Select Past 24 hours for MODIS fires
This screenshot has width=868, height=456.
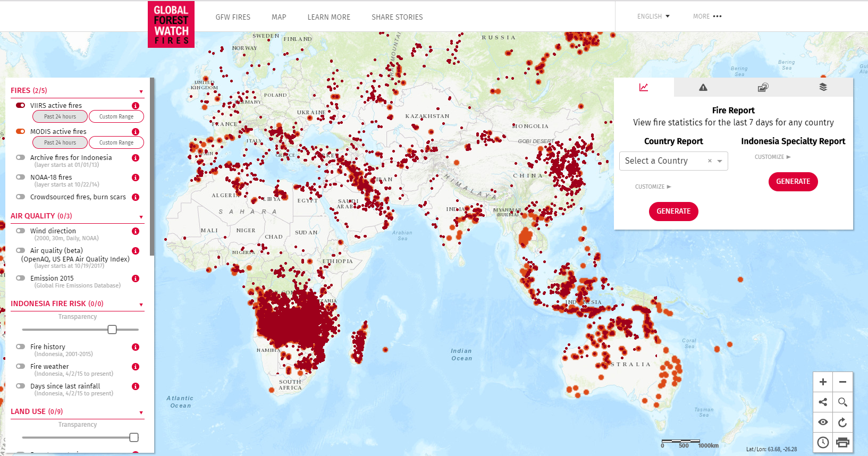[x=60, y=142]
